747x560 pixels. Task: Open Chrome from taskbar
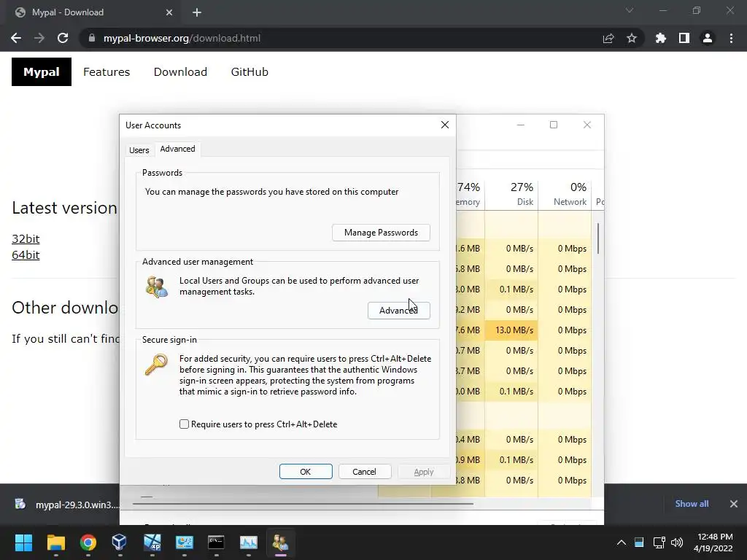(x=88, y=542)
